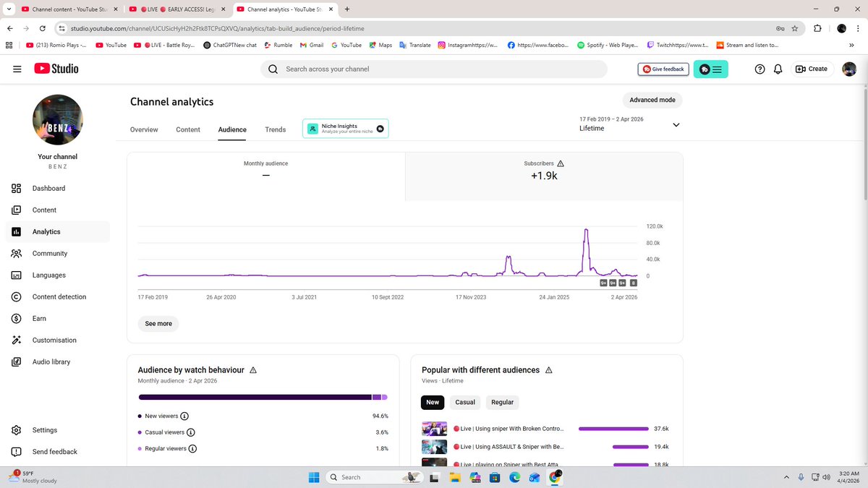Show hidden system tray icons
The image size is (868, 488).
(786, 477)
